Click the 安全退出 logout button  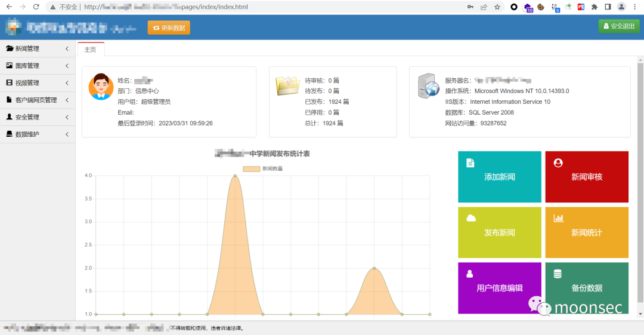click(x=619, y=26)
